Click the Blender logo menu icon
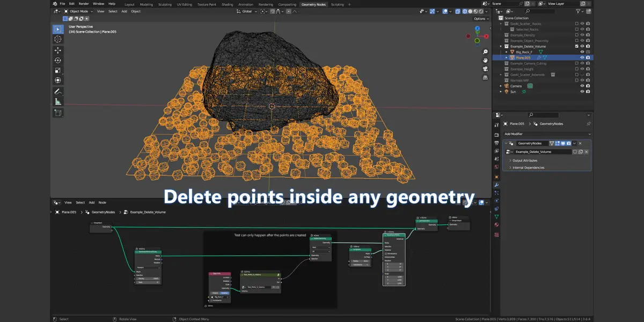Viewport: 644px width, 322px height. pyautogui.click(x=55, y=4)
